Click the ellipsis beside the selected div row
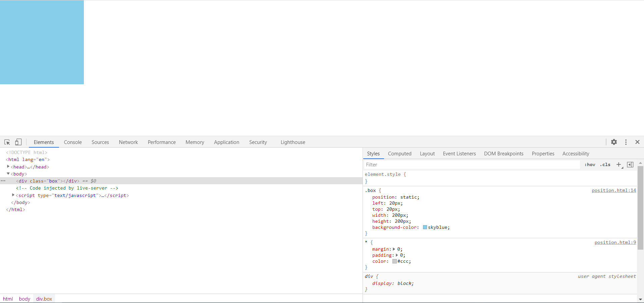644x303 pixels. [3, 181]
